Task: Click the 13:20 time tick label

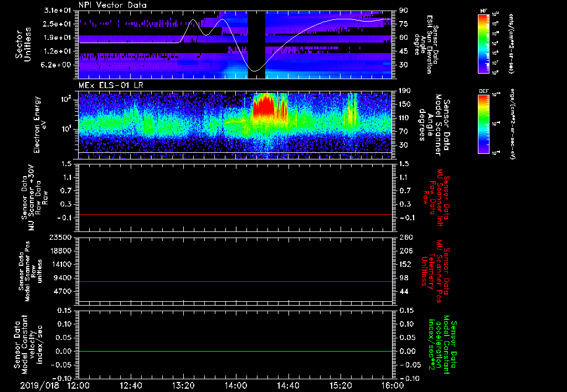Action: coord(183,385)
